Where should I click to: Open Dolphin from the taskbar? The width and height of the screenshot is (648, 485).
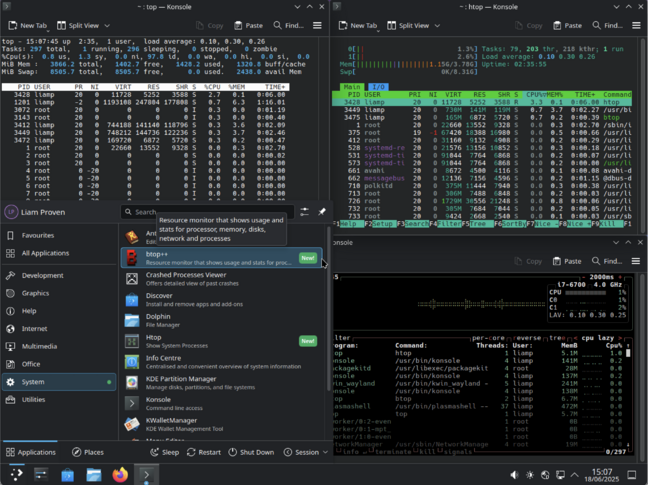click(x=94, y=475)
